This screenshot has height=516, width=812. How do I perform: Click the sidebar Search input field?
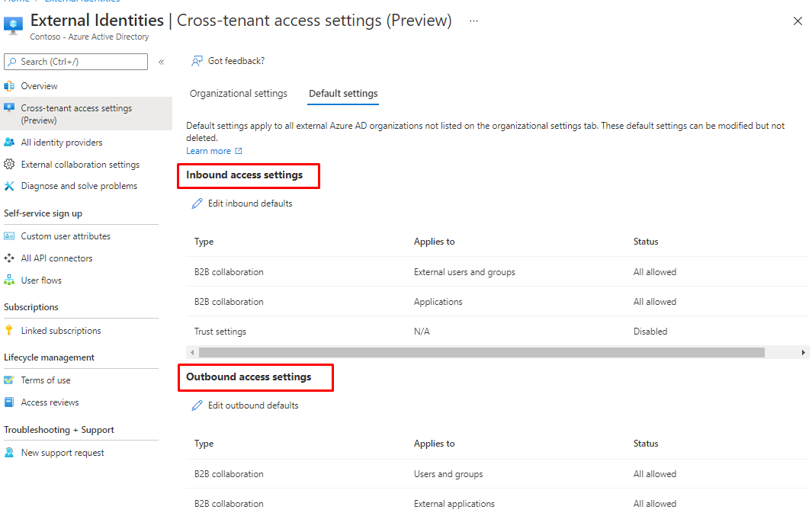tap(76, 62)
